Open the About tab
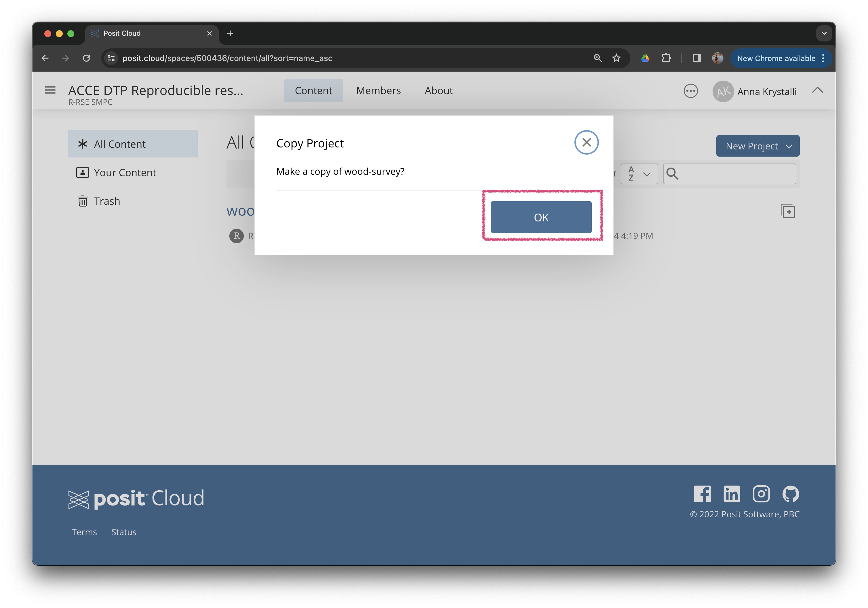Image resolution: width=868 pixels, height=608 pixels. [x=439, y=90]
